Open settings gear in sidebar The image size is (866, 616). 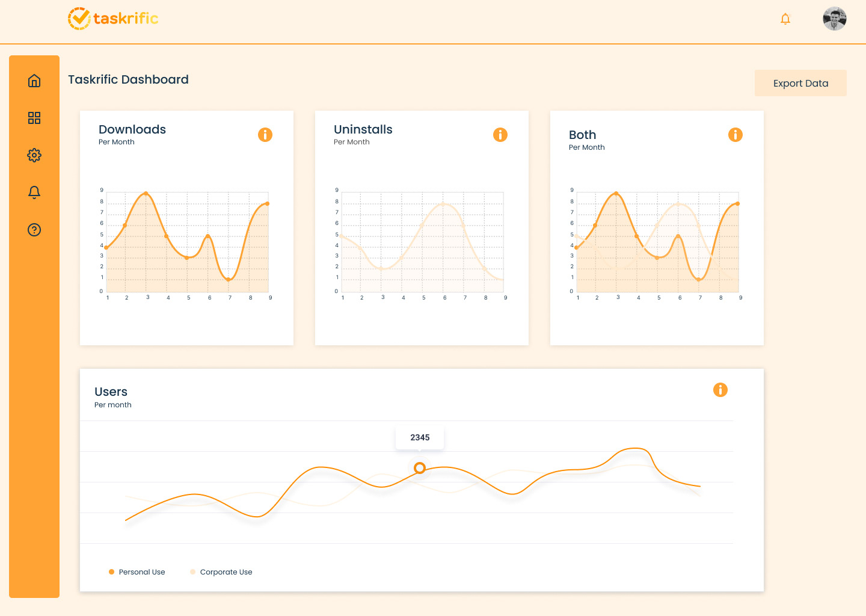click(34, 155)
